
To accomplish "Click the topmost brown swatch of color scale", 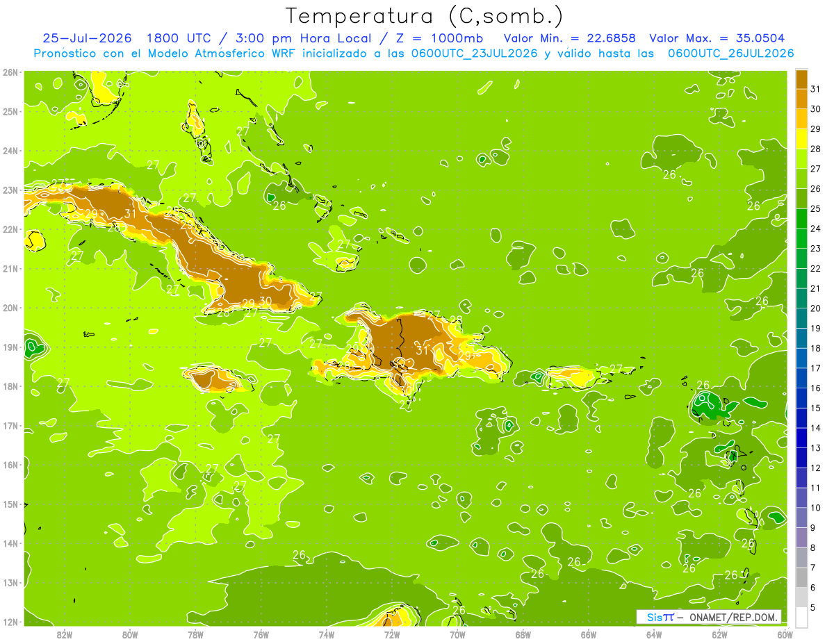I will pyautogui.click(x=801, y=79).
